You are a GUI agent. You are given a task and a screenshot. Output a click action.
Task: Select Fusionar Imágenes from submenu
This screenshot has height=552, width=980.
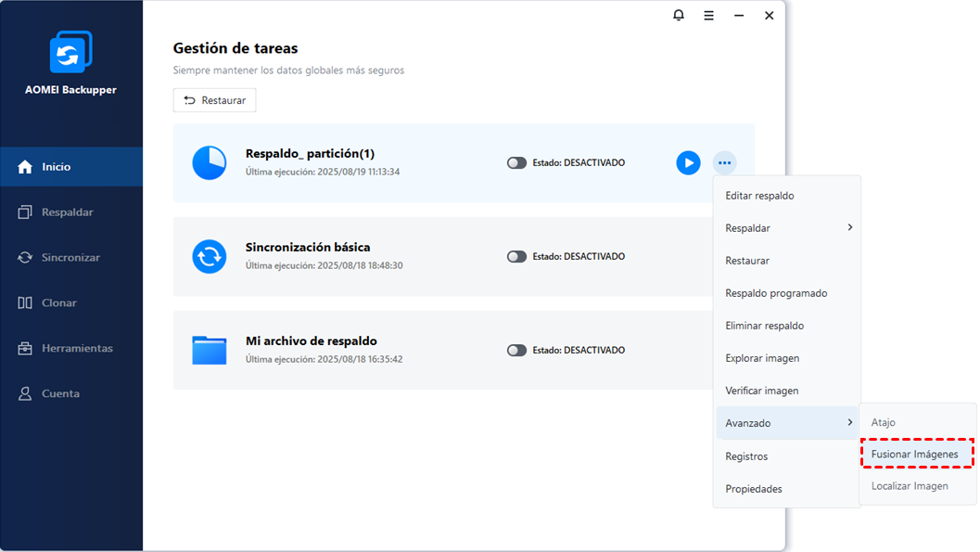pyautogui.click(x=914, y=455)
